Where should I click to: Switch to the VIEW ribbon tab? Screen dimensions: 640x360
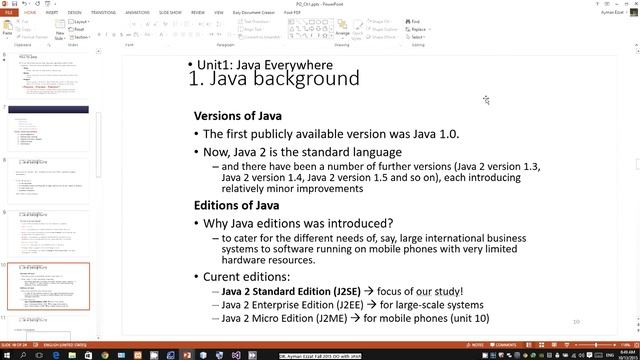[219, 13]
